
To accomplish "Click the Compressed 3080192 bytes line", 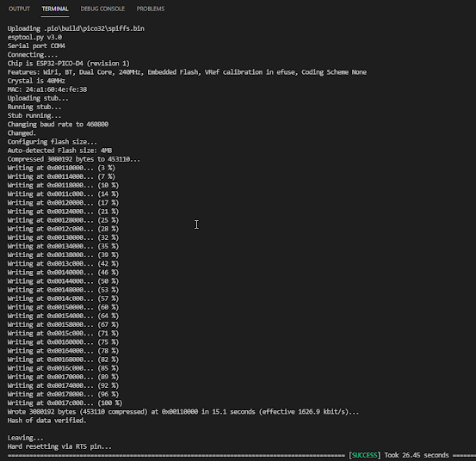I will (x=74, y=159).
